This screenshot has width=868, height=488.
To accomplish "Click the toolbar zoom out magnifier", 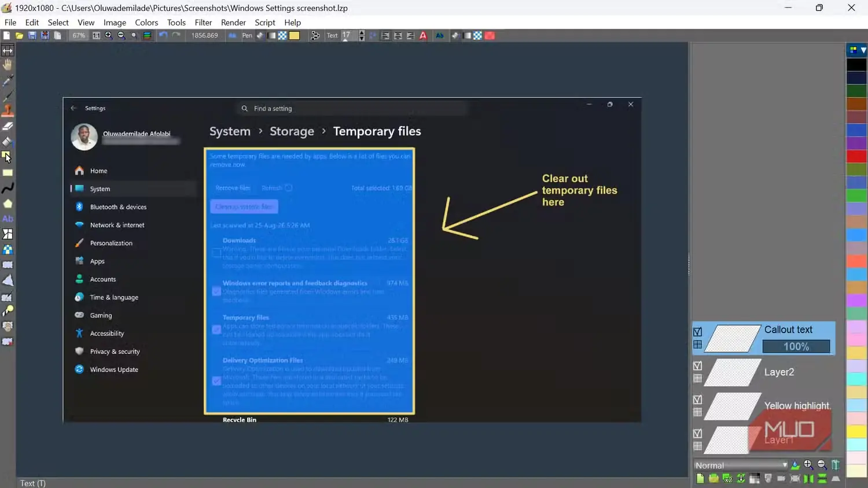I will [x=122, y=36].
